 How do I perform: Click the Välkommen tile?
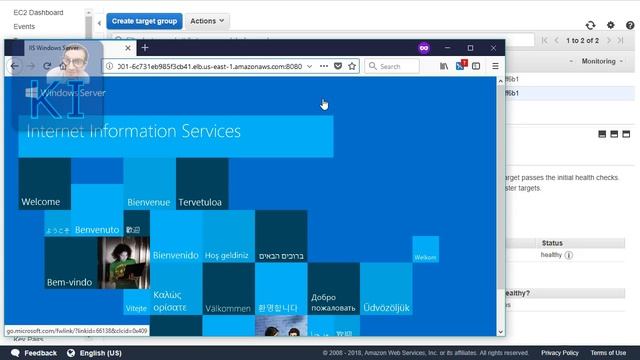pyautogui.click(x=229, y=289)
